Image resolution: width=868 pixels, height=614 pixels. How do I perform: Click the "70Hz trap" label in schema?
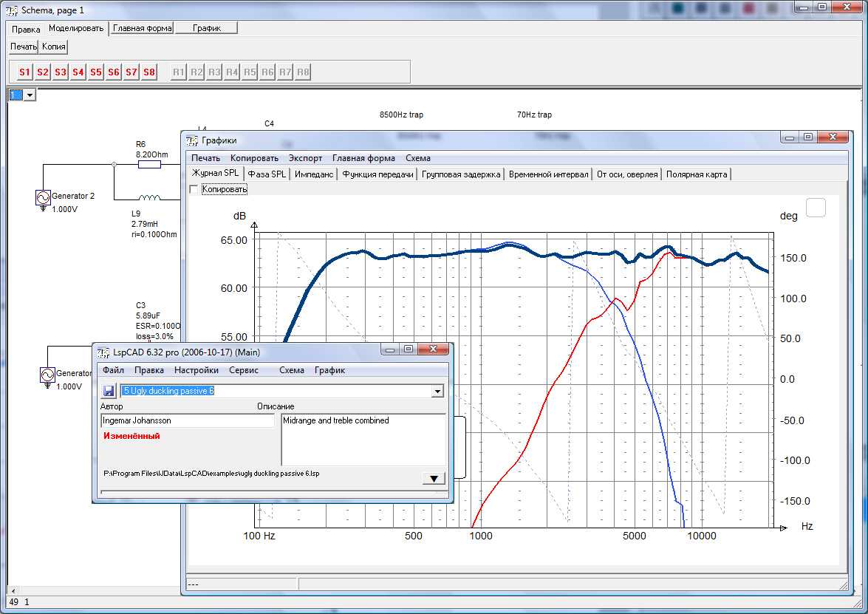534,115
